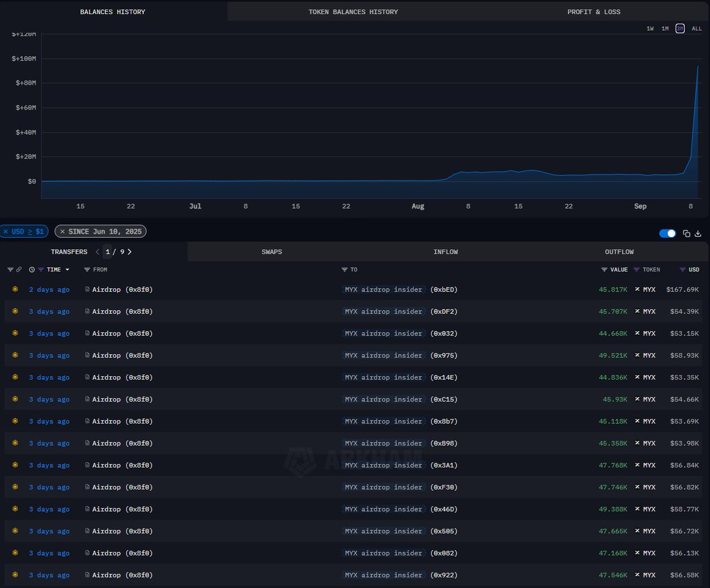Remove the USD ≥ $1 filter chip
This screenshot has width=710, height=588.
[5, 231]
